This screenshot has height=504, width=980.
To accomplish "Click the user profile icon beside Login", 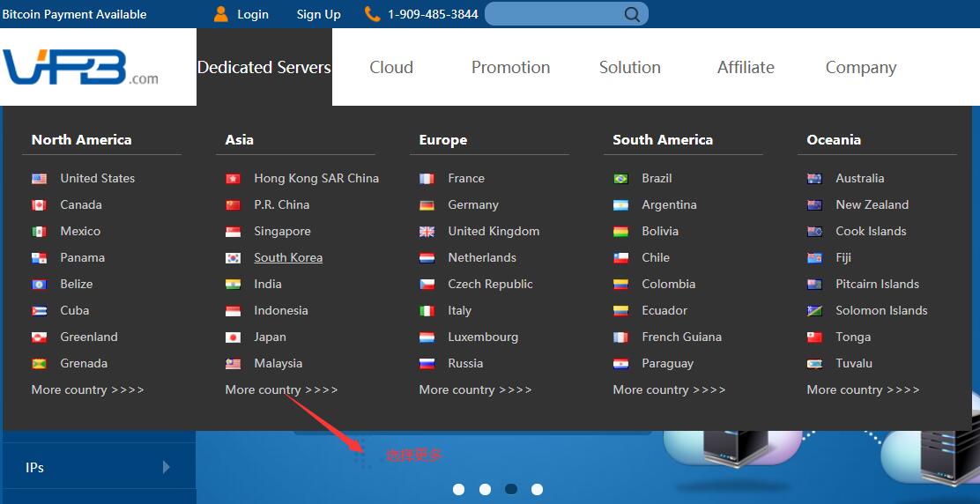I will [221, 14].
